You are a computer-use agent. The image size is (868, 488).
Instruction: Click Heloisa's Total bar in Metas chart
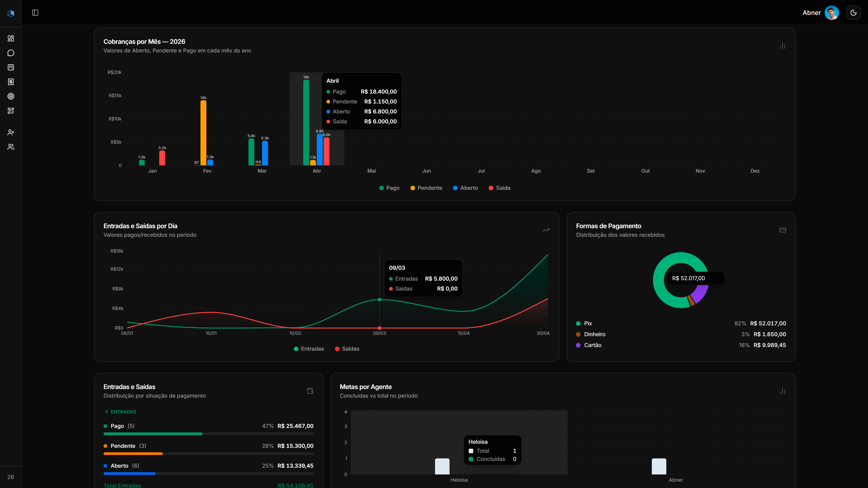pos(442,466)
